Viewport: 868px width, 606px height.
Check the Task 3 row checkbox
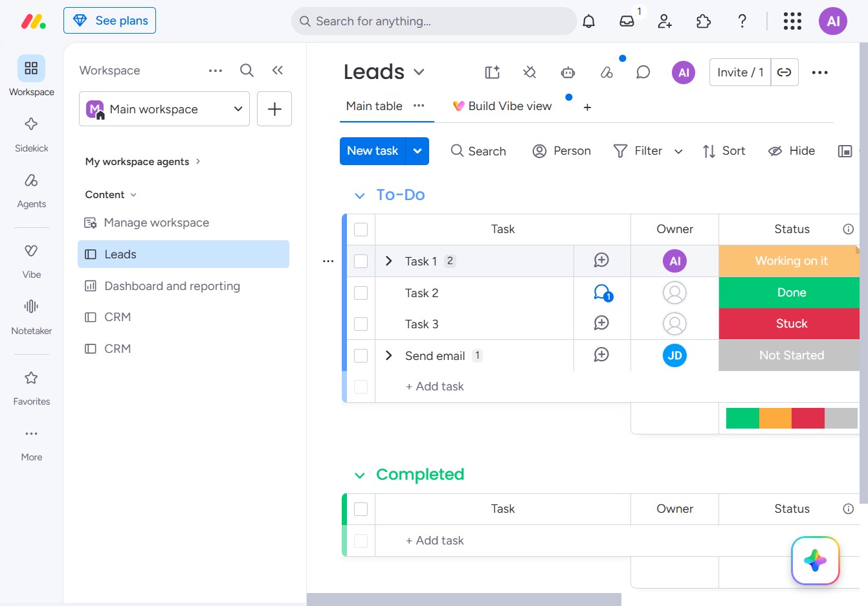click(x=361, y=324)
